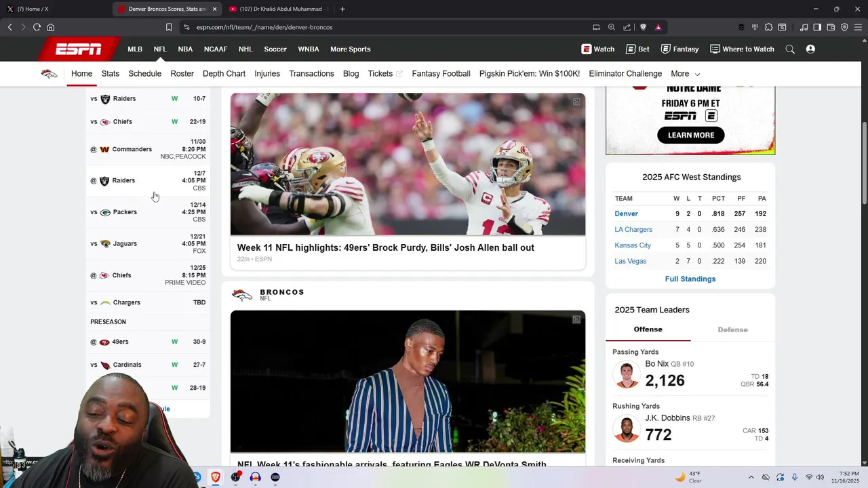
Task: Click the Broncos logo beside Home
Action: tap(50, 74)
